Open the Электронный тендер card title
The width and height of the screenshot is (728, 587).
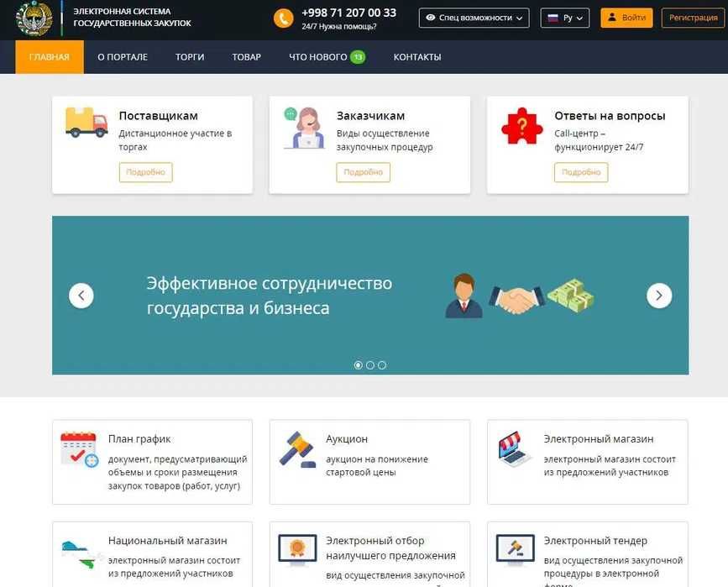[x=595, y=541]
